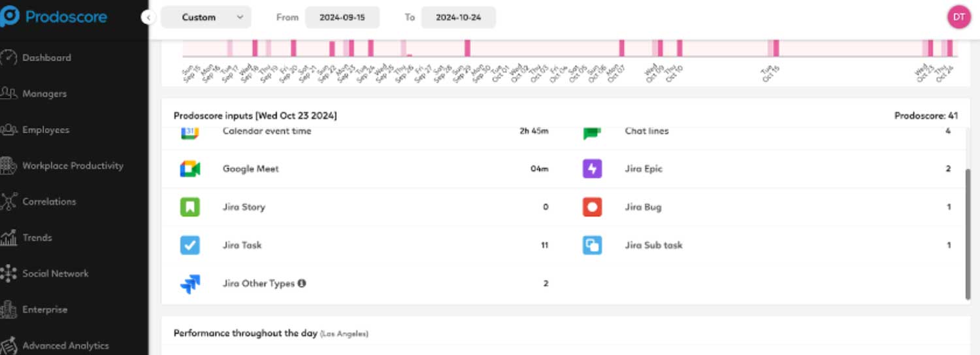This screenshot has width=980, height=355.
Task: Click the Google Meet value 04m
Action: [540, 169]
